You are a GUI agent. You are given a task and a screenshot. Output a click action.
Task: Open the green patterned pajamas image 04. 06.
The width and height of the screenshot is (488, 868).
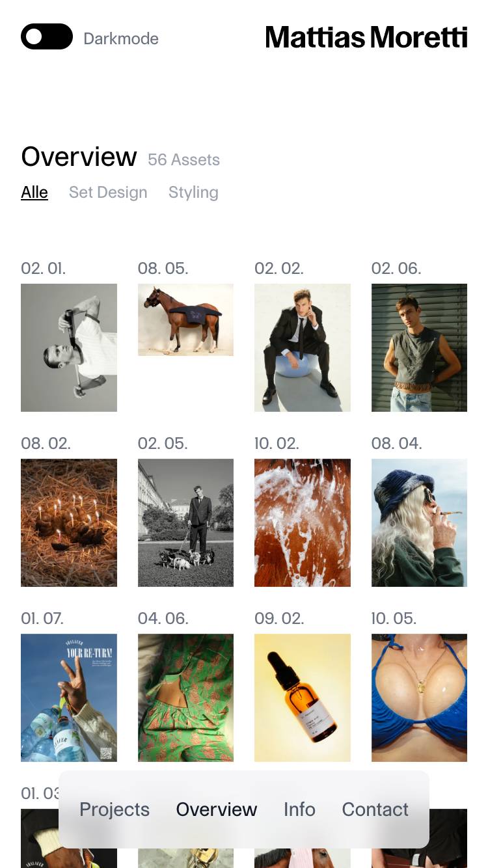click(185, 698)
